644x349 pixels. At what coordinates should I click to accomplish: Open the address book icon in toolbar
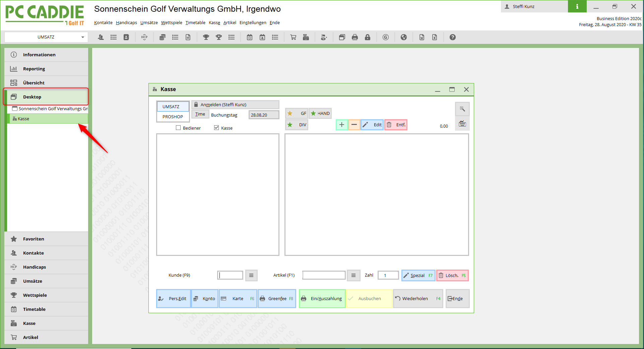tap(126, 37)
